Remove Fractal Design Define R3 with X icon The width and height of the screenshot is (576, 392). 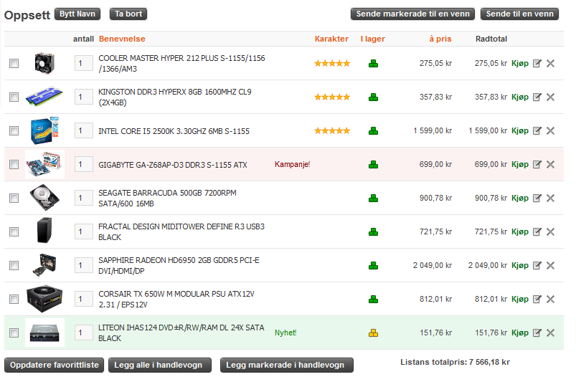pos(550,232)
